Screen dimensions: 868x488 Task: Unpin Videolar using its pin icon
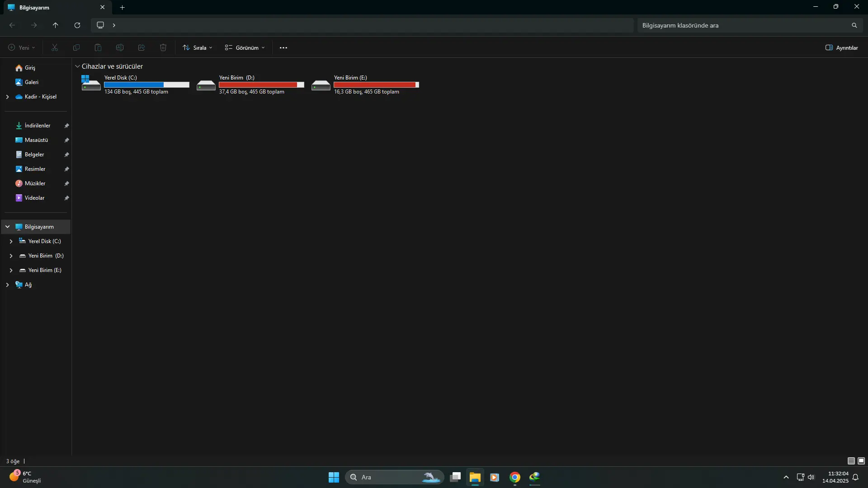click(x=66, y=198)
